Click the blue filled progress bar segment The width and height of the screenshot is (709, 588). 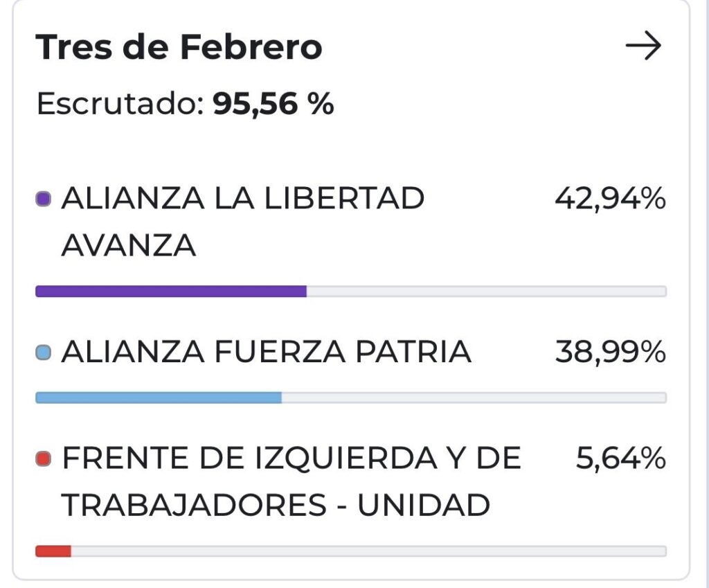pyautogui.click(x=158, y=398)
